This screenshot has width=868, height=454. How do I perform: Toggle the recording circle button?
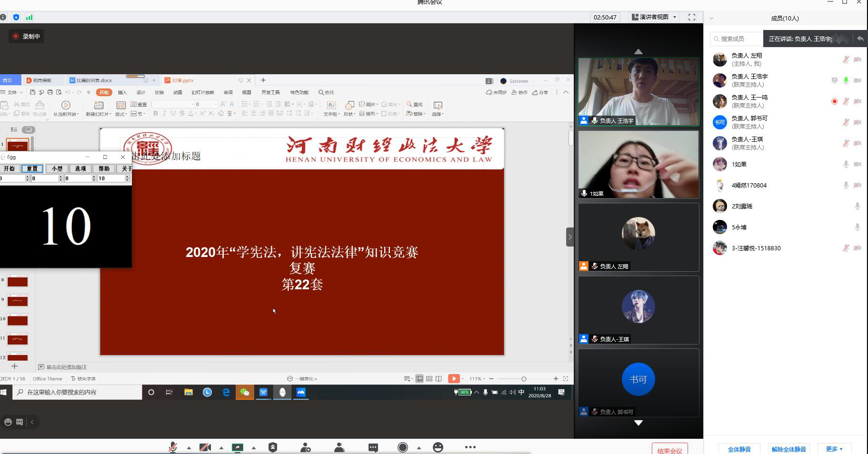[403, 447]
